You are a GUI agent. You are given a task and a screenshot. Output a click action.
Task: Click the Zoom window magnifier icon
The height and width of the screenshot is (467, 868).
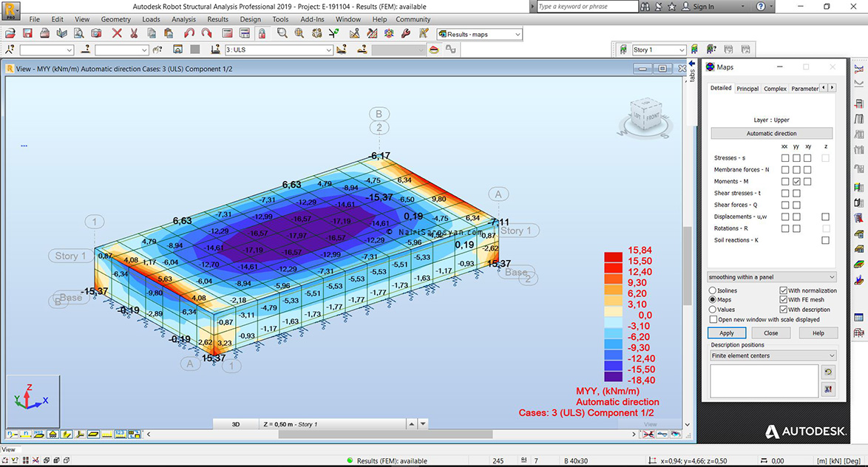(x=282, y=34)
